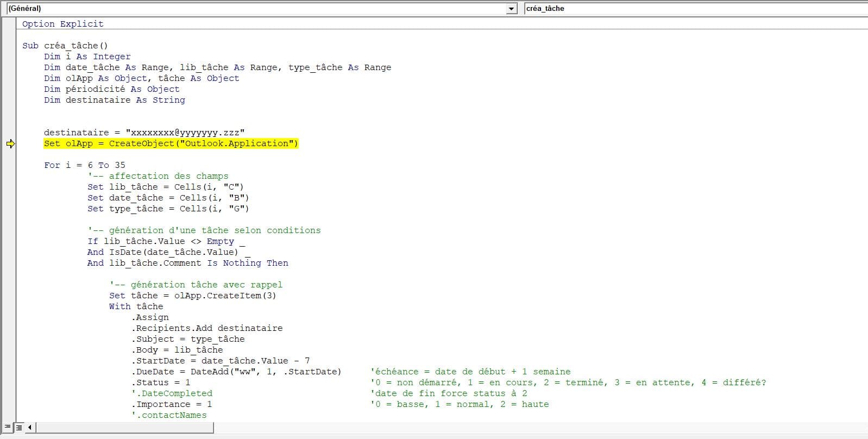Click the horizontal scrollbar left arrow
This screenshot has height=439, width=868.
(x=30, y=428)
